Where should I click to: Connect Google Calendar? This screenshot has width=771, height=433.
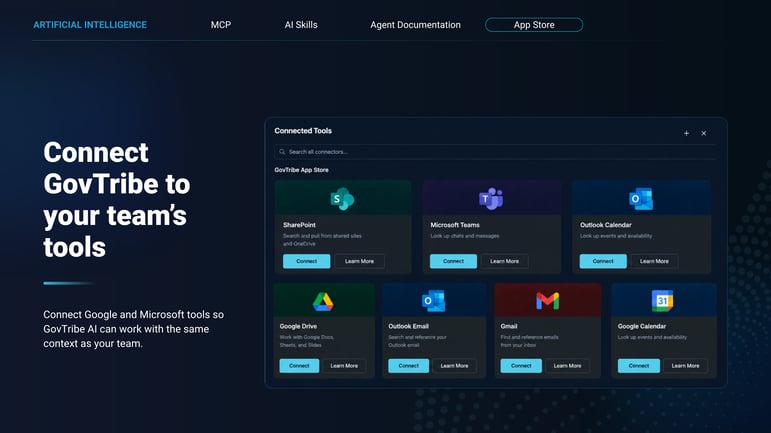(x=639, y=366)
